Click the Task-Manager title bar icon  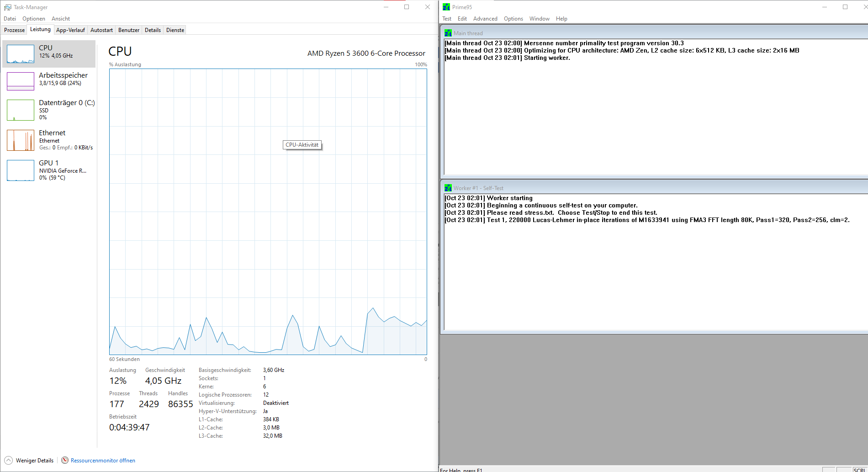coord(7,7)
